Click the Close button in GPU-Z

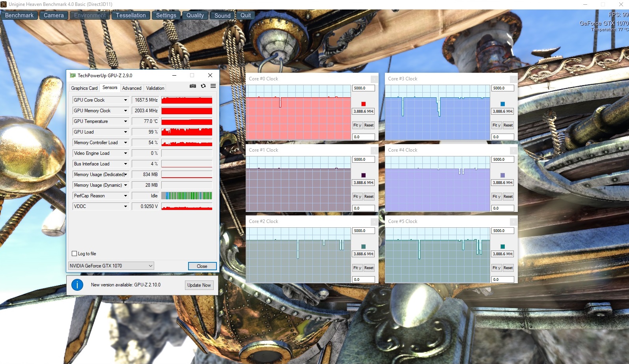click(202, 266)
